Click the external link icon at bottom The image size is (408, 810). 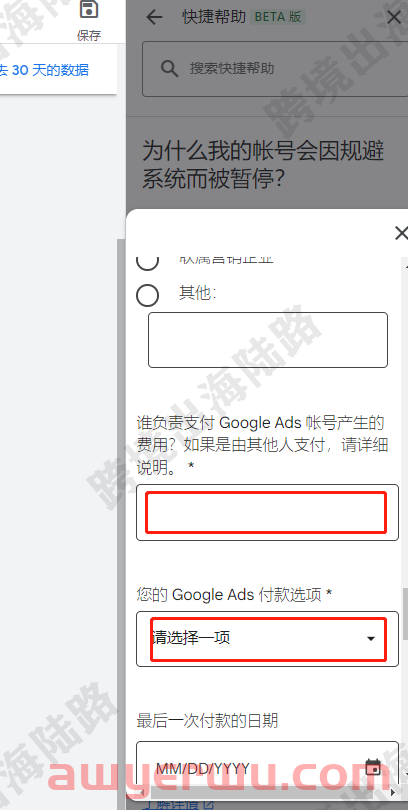[x=208, y=805]
